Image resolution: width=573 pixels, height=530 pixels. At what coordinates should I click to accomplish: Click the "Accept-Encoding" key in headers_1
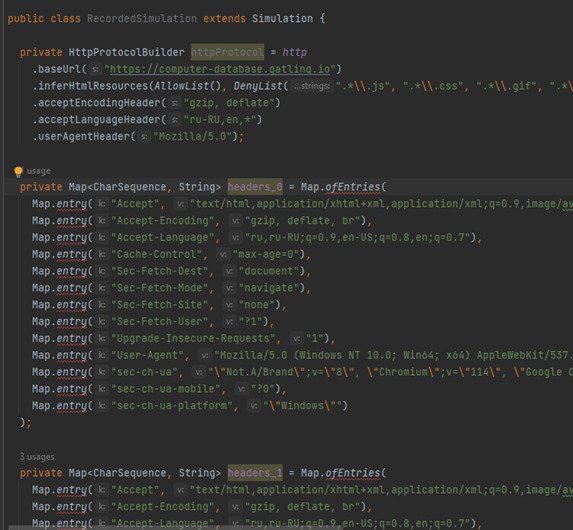[163, 506]
